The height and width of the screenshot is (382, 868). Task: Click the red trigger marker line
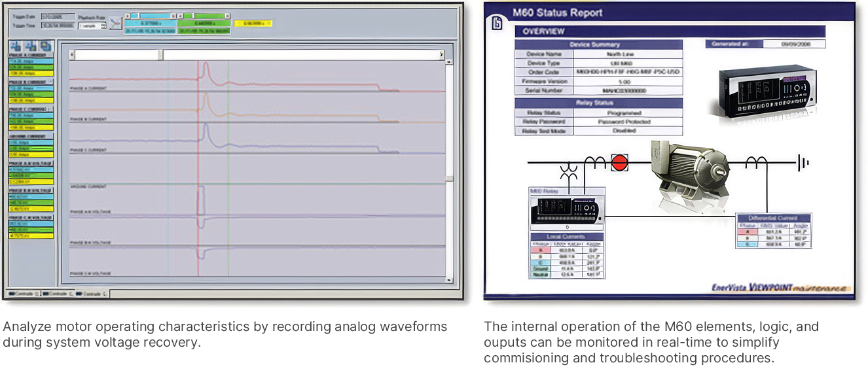coord(198,170)
